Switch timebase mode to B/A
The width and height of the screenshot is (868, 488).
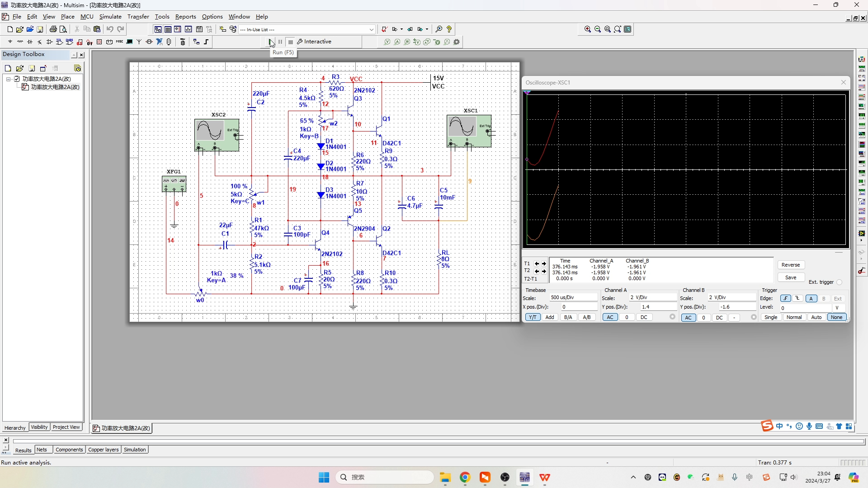(568, 317)
